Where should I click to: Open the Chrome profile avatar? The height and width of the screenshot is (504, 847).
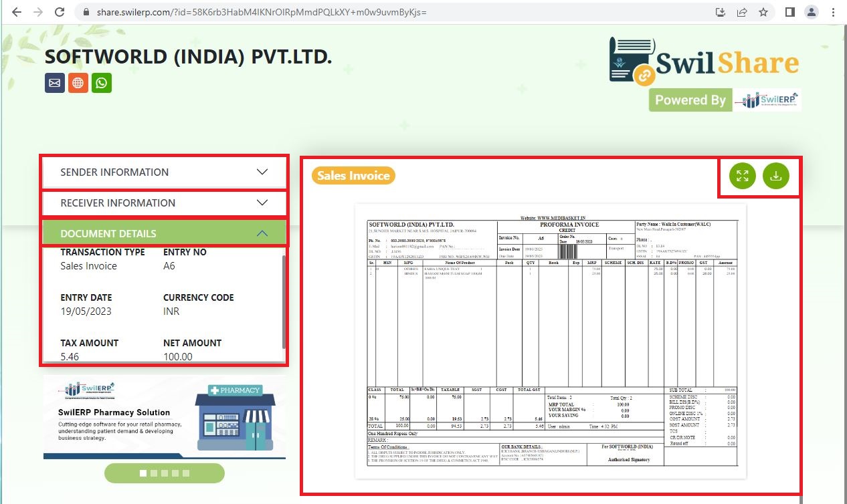click(812, 12)
